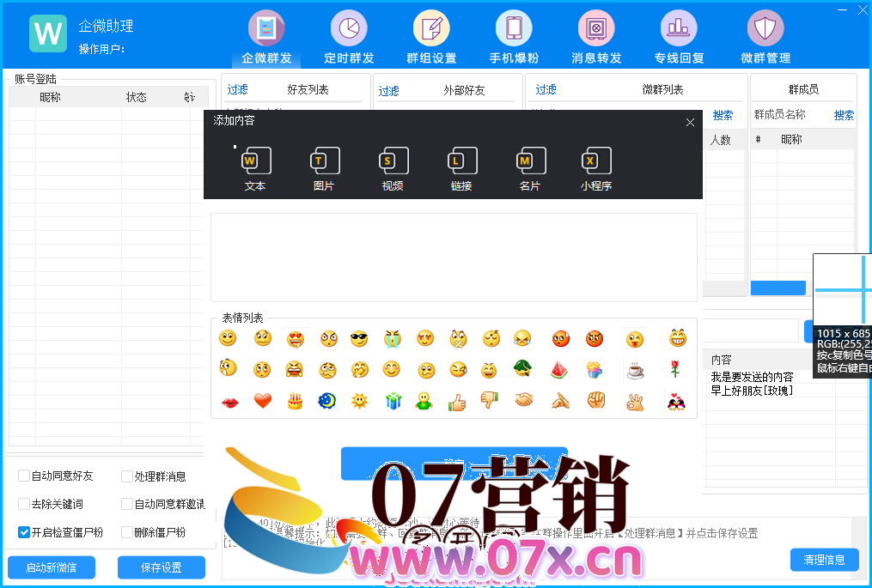Add the handshake emoji
This screenshot has height=588, width=872.
click(523, 400)
